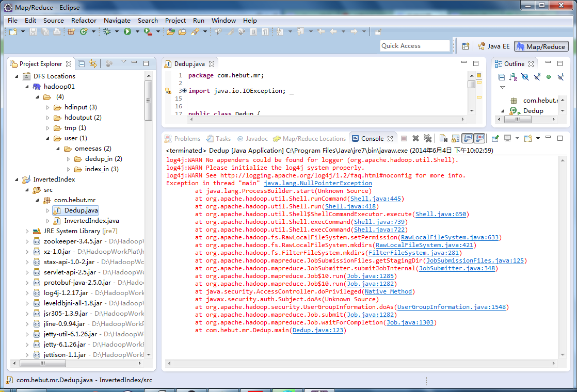The height and width of the screenshot is (392, 577).
Task: Open the New wizard dropdown arrow
Action: 23,31
